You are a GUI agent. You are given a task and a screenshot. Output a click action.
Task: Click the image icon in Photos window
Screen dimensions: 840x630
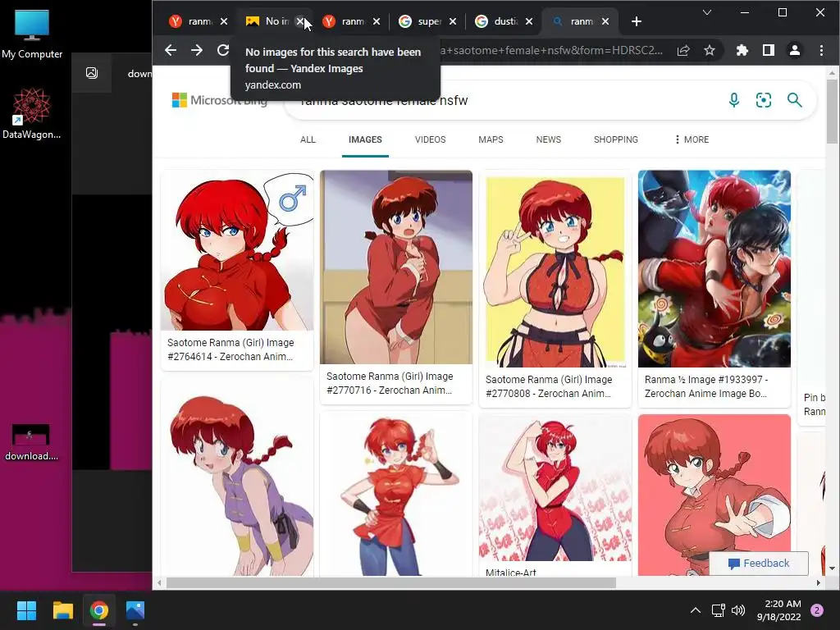tap(92, 73)
